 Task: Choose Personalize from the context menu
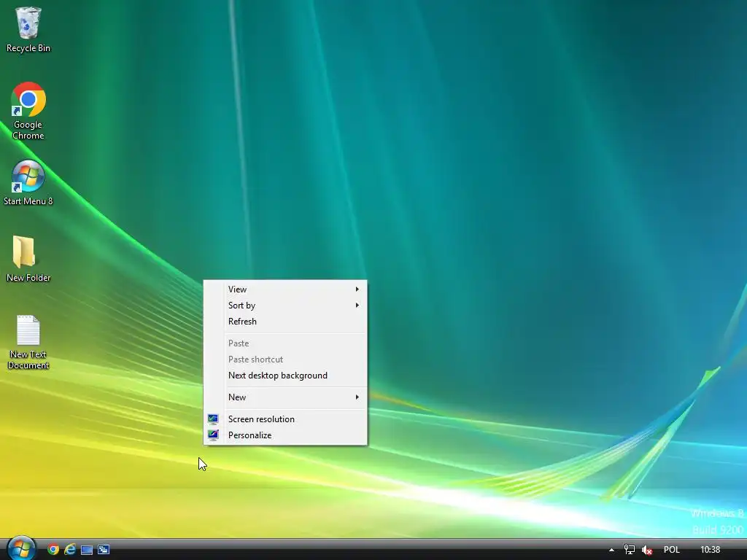click(285, 435)
